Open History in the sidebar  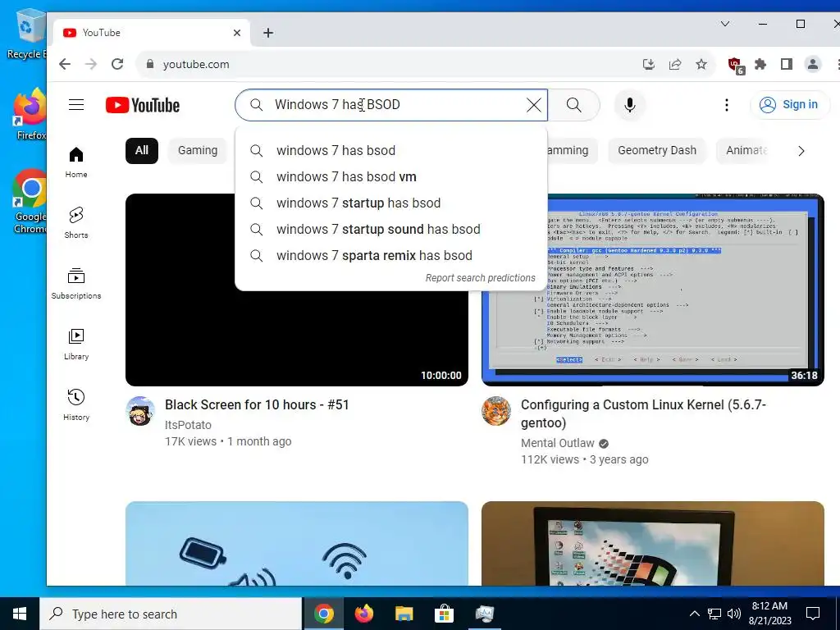click(76, 404)
